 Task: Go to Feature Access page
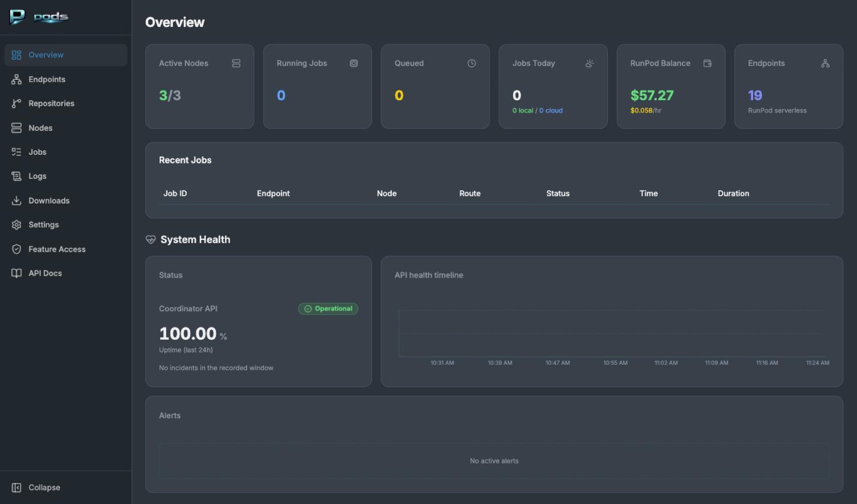66,249
